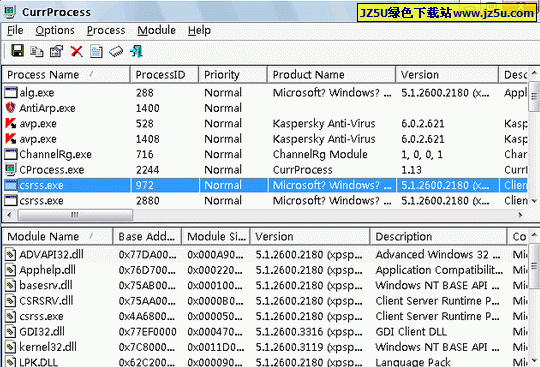Sort modules by Version column header
Image resolution: width=540 pixels, height=367 pixels.
click(x=310, y=237)
